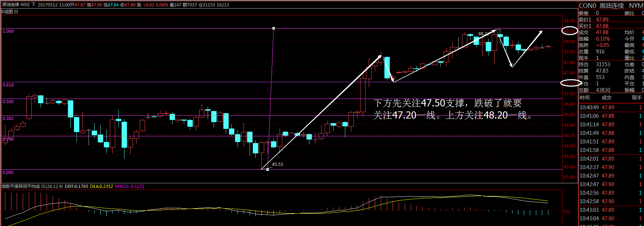Collapse the MACD indicator panel toggle box

pyautogui.click(x=43, y=186)
